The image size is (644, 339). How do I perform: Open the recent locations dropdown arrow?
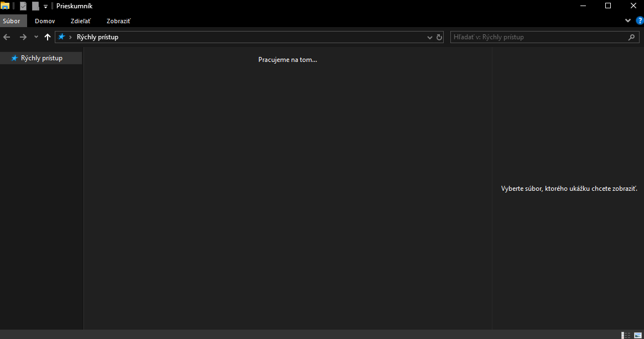pyautogui.click(x=36, y=37)
